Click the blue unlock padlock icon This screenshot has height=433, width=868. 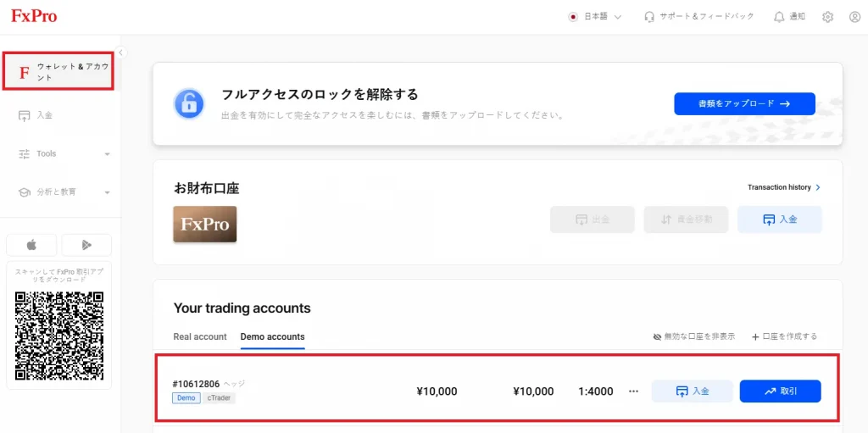coord(189,103)
